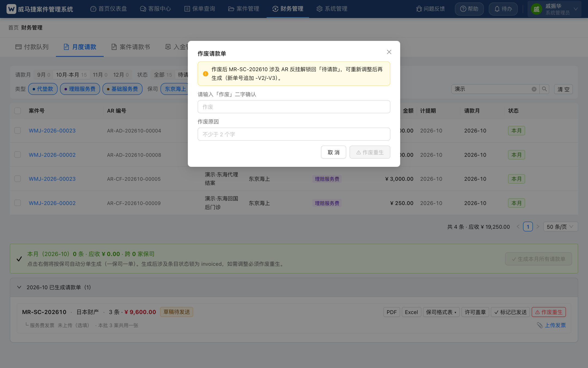The width and height of the screenshot is (588, 368).
Task: Toggle the select-all header checkbox
Action: click(18, 111)
